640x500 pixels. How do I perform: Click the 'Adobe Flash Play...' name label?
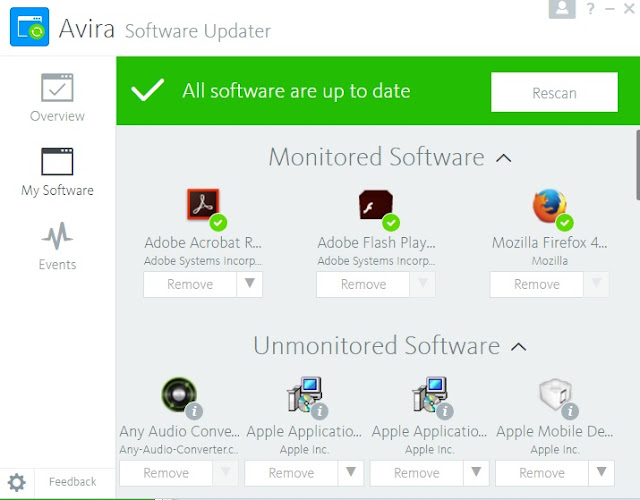[x=376, y=242]
